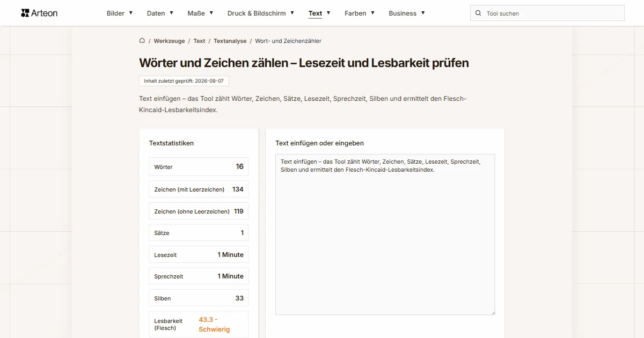This screenshot has height=338, width=644.
Task: Expand the Farben dropdown arrow
Action: (372, 12)
